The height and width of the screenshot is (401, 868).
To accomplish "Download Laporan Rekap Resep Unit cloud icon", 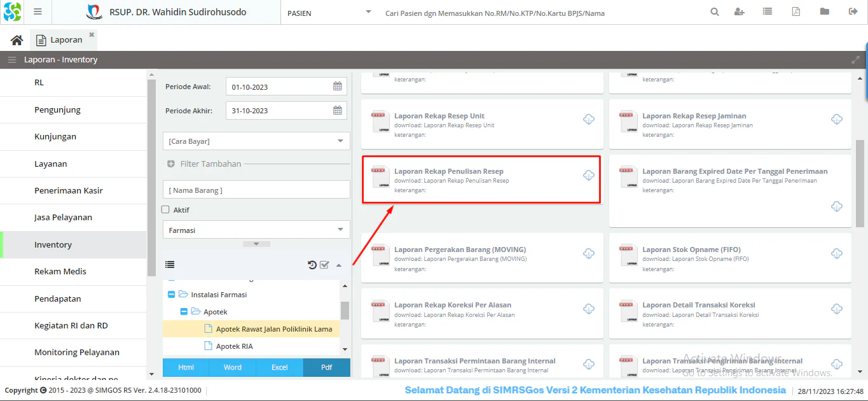I will coord(589,120).
